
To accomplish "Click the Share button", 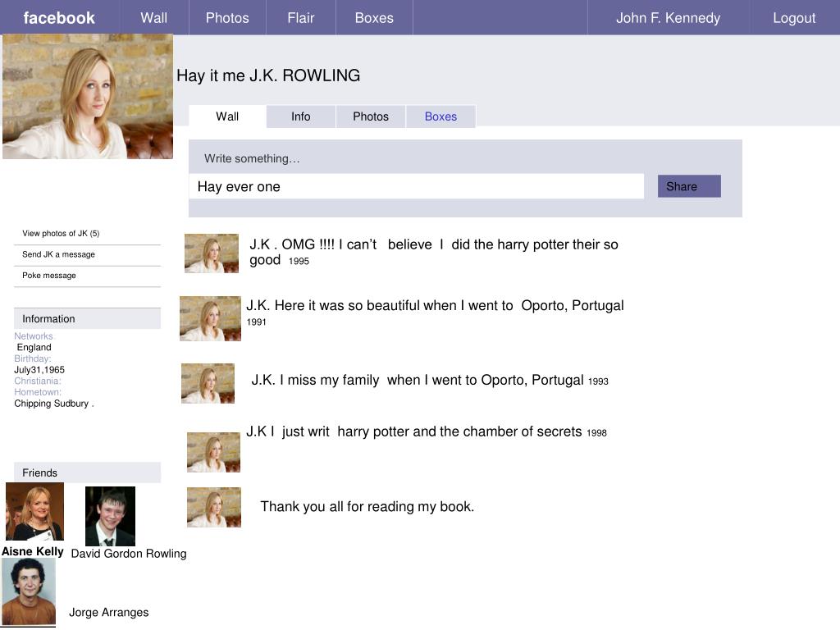I will [689, 186].
